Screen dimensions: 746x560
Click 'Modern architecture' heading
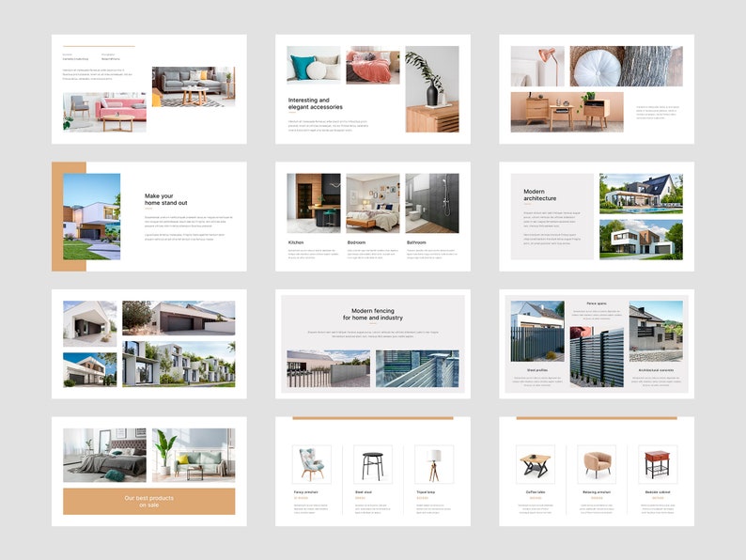coord(539,194)
